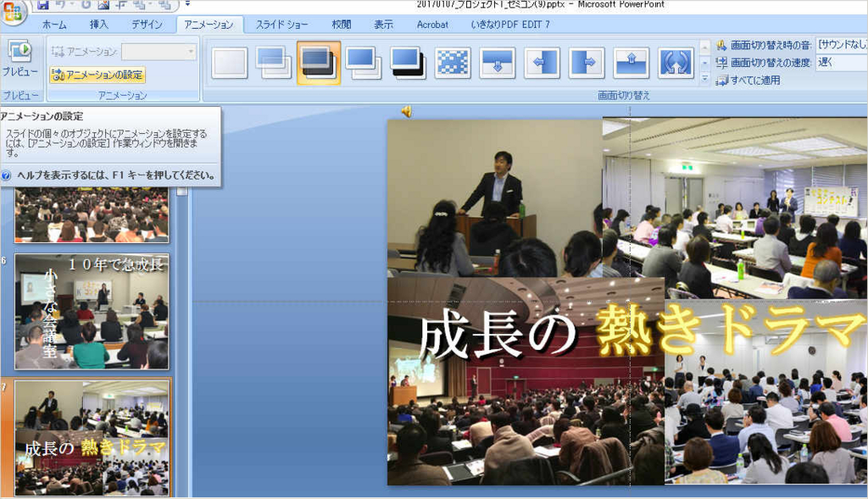Click the yellow 熱きドラマ text on the slide
Screen dimensions: 868x499
730,330
